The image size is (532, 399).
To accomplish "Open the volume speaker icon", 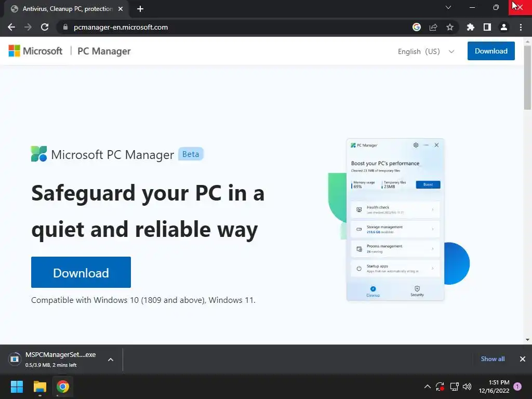I will click(x=467, y=387).
